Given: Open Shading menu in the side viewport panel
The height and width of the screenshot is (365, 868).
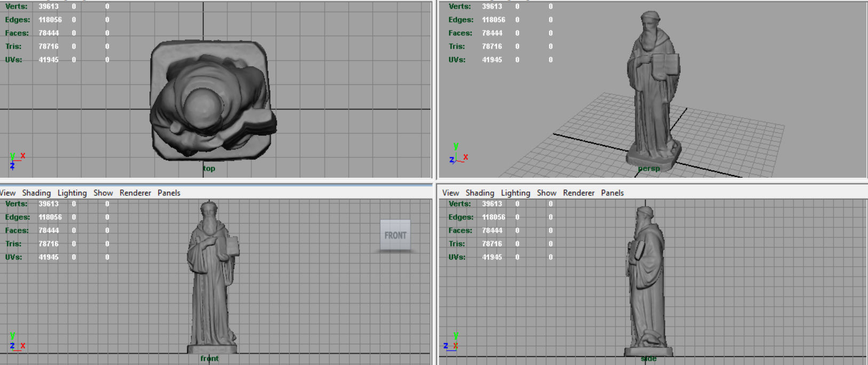Looking at the screenshot, I should (480, 193).
